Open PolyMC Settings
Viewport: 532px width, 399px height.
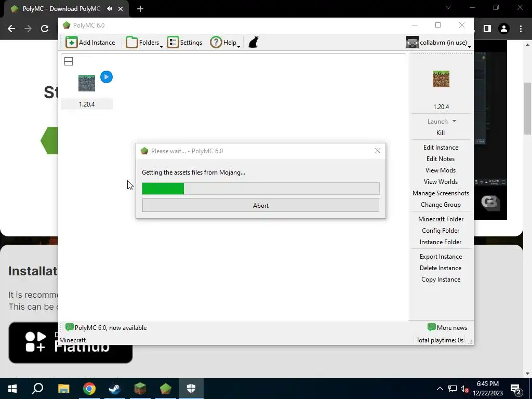coord(184,43)
